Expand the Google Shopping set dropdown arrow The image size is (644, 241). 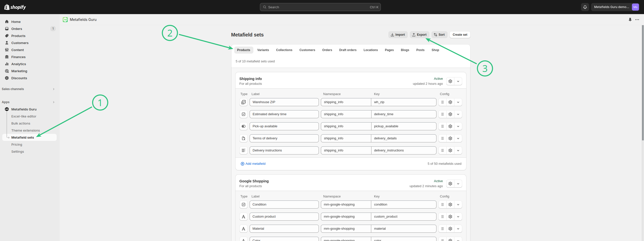[458, 184]
